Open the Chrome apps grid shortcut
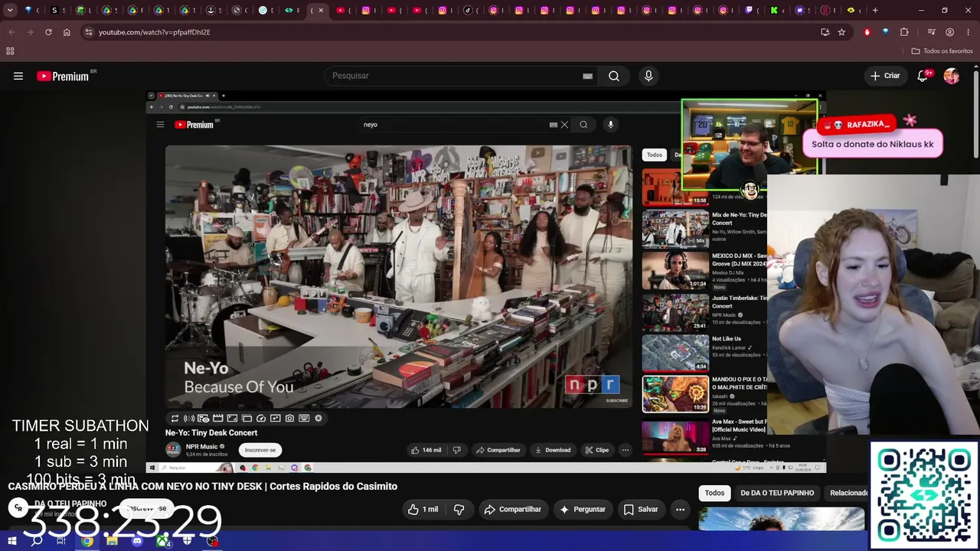Viewport: 980px width, 551px height. pos(10,51)
